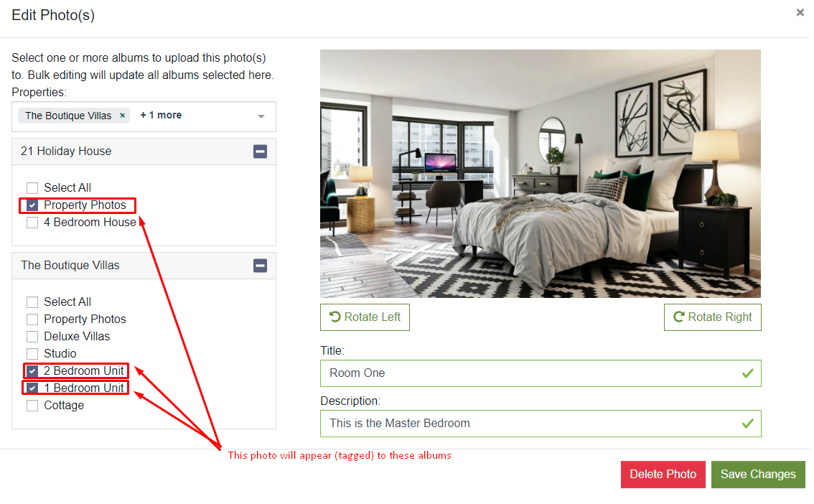
Task: Delete the photo with Delete Photo
Action: tap(663, 475)
